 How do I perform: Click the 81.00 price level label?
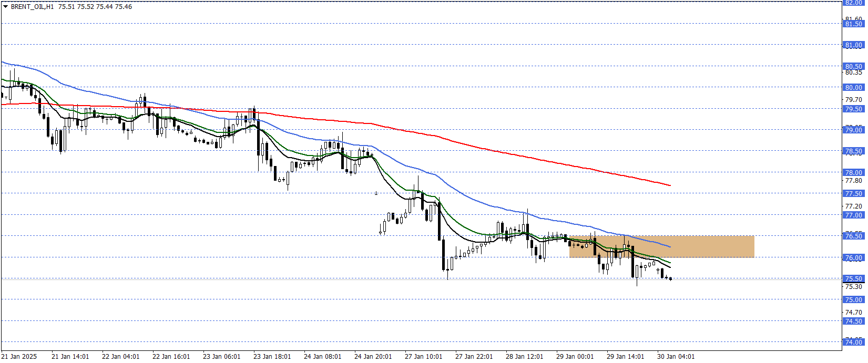(853, 45)
